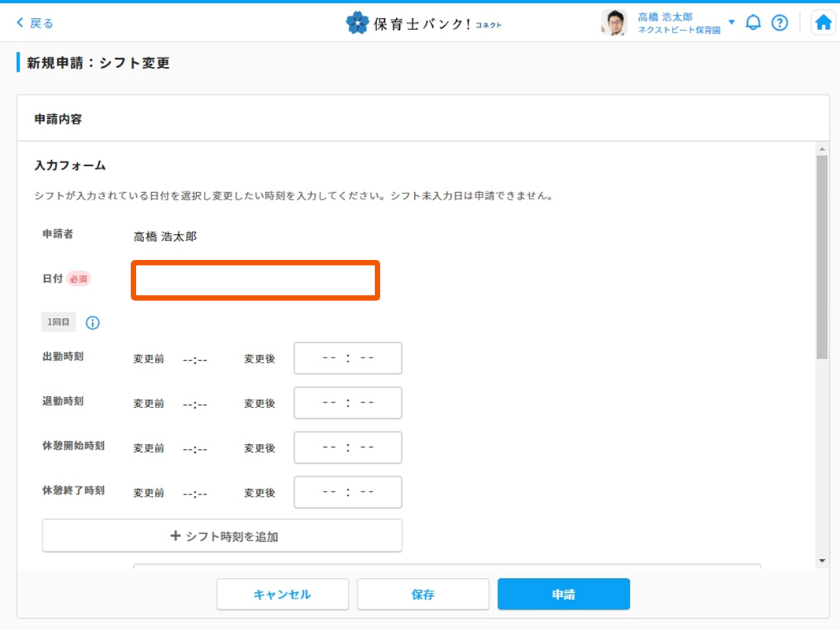
Task: Open the required 日付 date picker field
Action: pos(254,280)
